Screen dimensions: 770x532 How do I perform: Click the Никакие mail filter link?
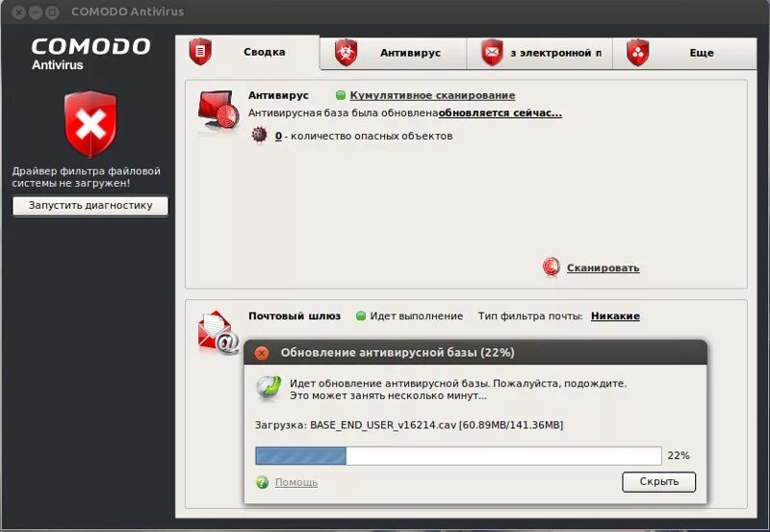click(615, 317)
